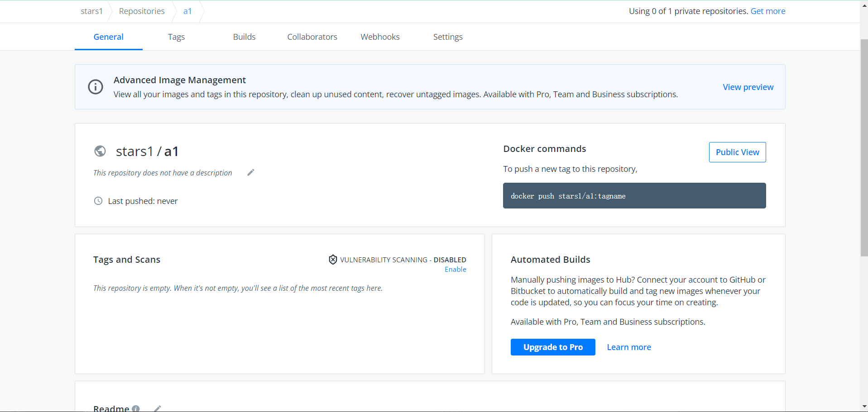This screenshot has width=868, height=412.
Task: Go to the Collaborators tab
Action: click(312, 37)
